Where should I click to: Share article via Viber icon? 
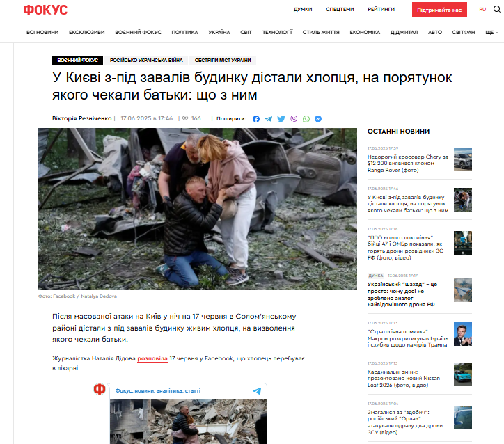tap(294, 119)
